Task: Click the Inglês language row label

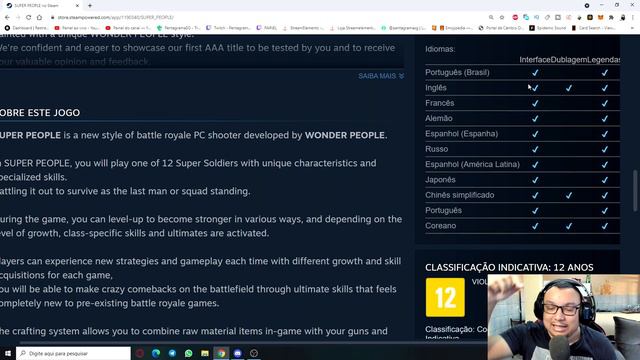Action: [436, 88]
